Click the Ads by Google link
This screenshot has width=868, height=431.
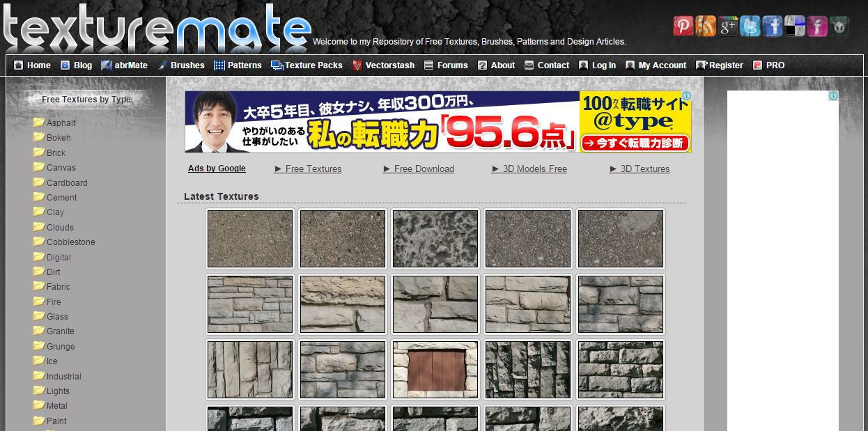pyautogui.click(x=217, y=169)
